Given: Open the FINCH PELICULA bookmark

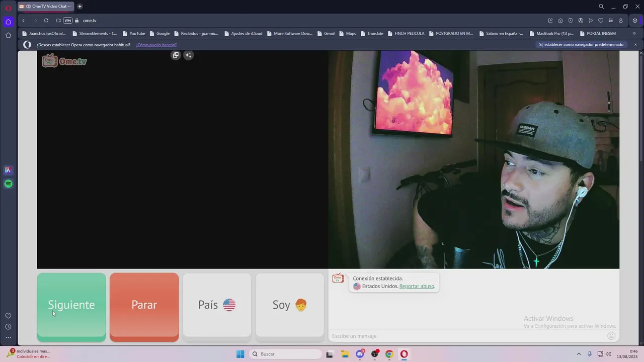Looking at the screenshot, I should point(406,34).
